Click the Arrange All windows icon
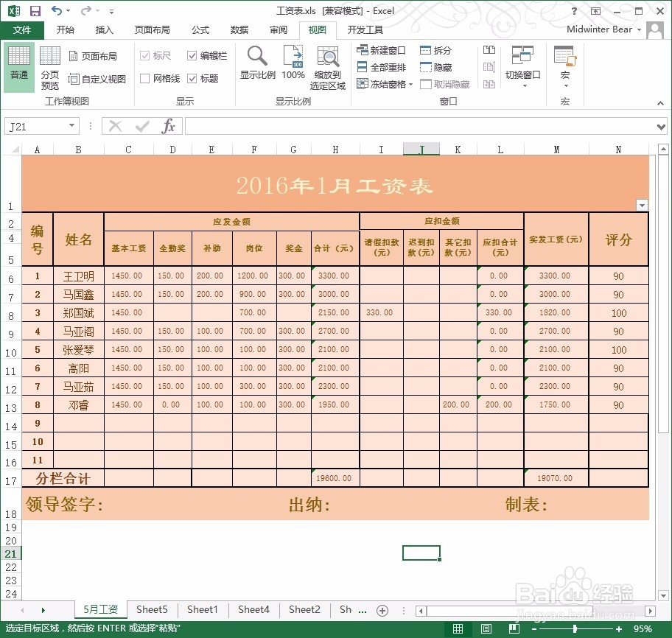Screen dimensions: 672x638 379,66
